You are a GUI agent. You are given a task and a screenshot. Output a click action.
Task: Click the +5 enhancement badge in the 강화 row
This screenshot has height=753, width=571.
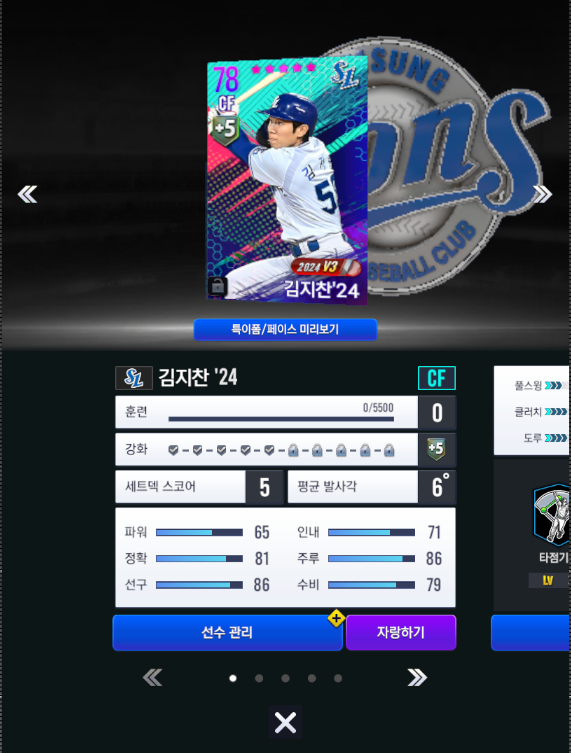436,449
